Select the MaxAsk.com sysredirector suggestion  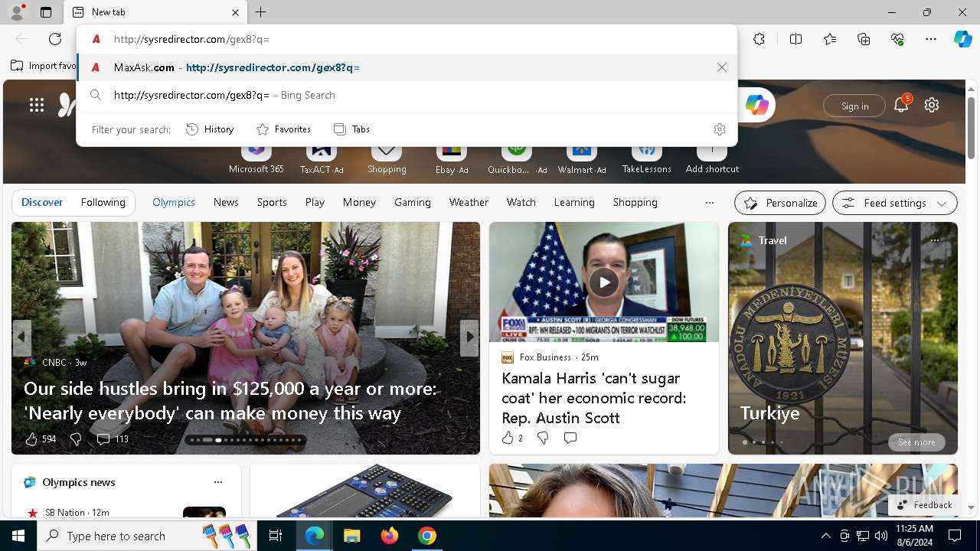[407, 67]
